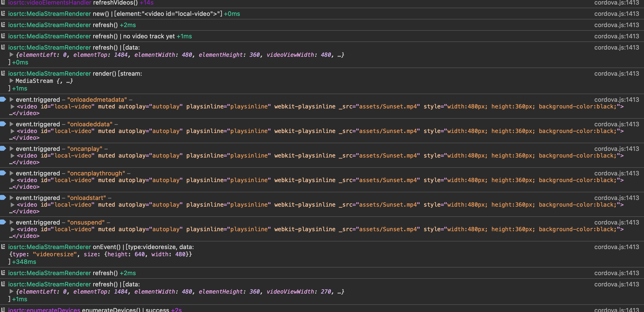Click 'onEvent() | [type:videoresize, data:' text
The width and height of the screenshot is (644, 312).
143,247
